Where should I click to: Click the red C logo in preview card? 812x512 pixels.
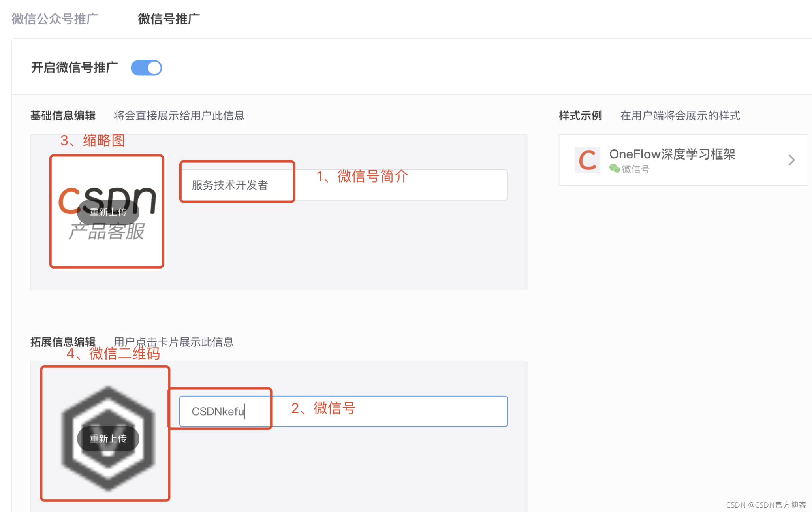point(587,160)
